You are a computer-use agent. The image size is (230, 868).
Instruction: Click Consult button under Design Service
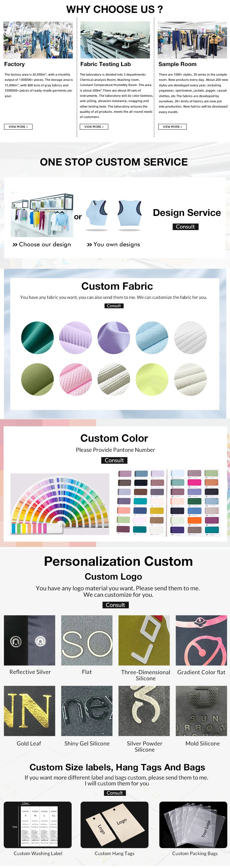point(185,227)
